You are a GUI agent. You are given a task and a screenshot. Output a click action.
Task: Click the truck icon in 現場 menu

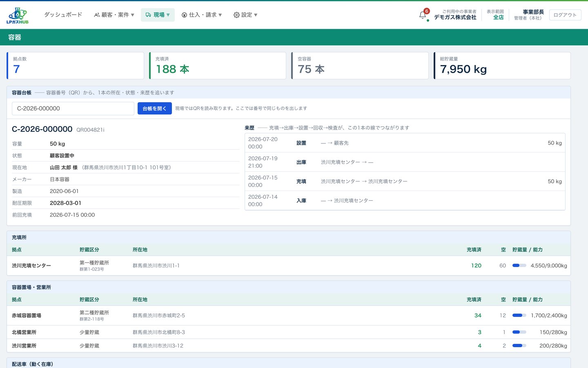pos(148,15)
